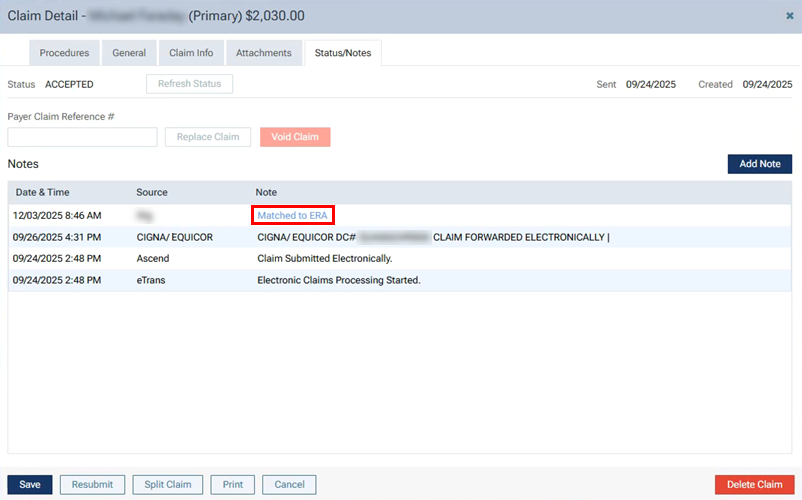Switch to the Procedures tab

tap(65, 53)
